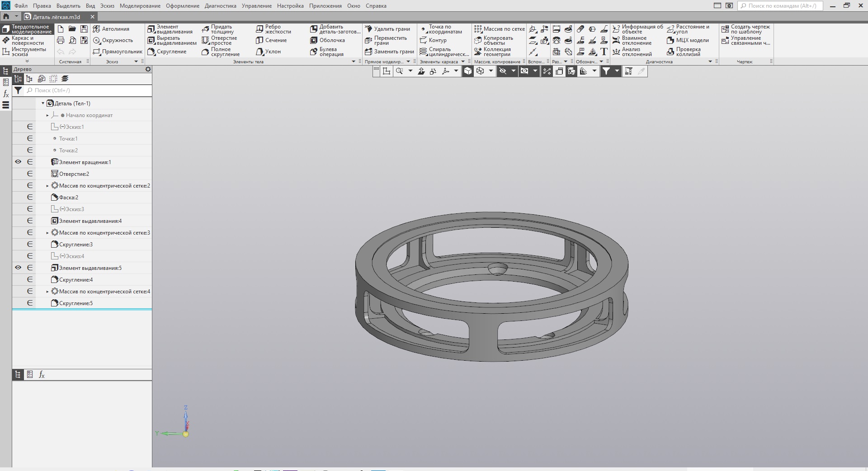Open the Элементы тела panel dropdown arrow
The height and width of the screenshot is (471, 868).
(x=354, y=61)
